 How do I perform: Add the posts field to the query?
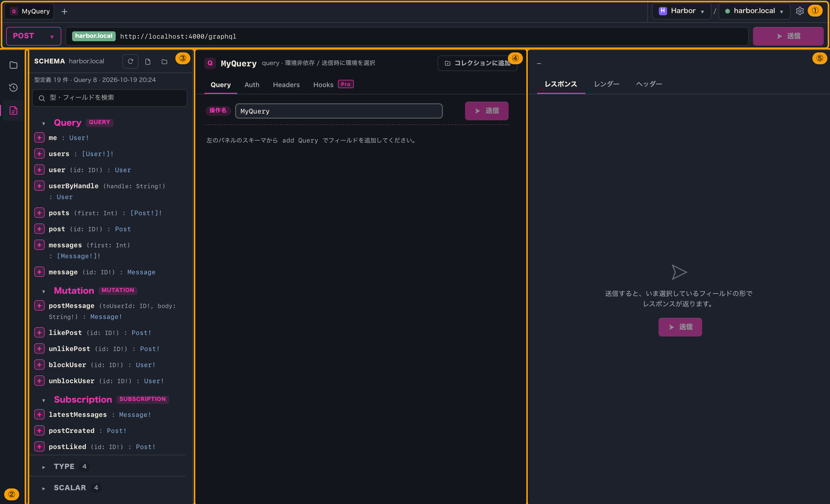tap(39, 213)
